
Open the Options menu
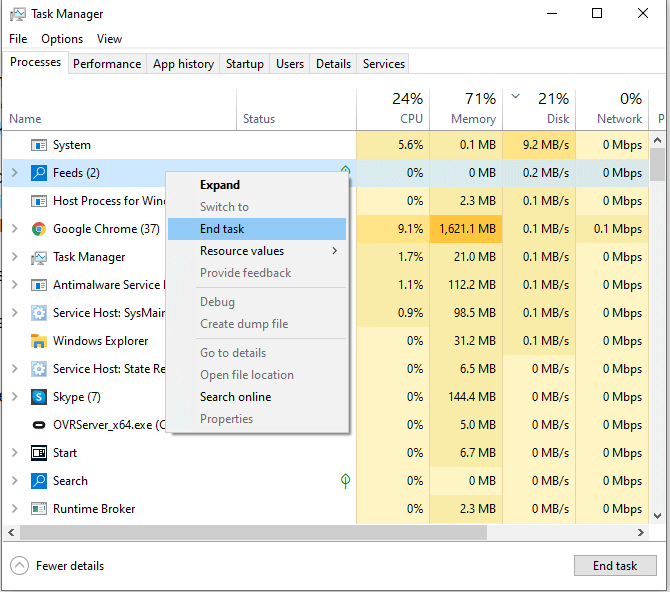click(62, 39)
